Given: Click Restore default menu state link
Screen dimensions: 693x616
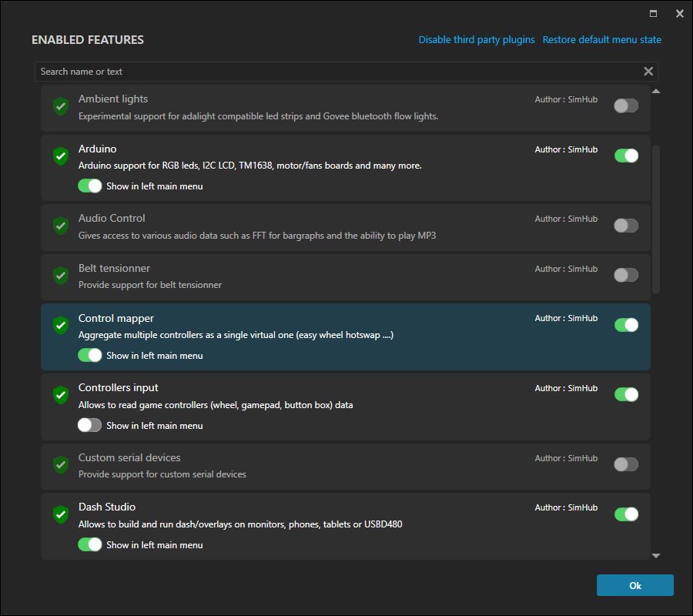Looking at the screenshot, I should [x=601, y=40].
